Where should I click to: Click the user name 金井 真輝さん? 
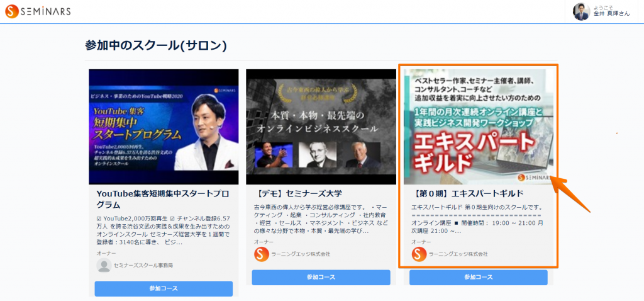[x=611, y=14]
